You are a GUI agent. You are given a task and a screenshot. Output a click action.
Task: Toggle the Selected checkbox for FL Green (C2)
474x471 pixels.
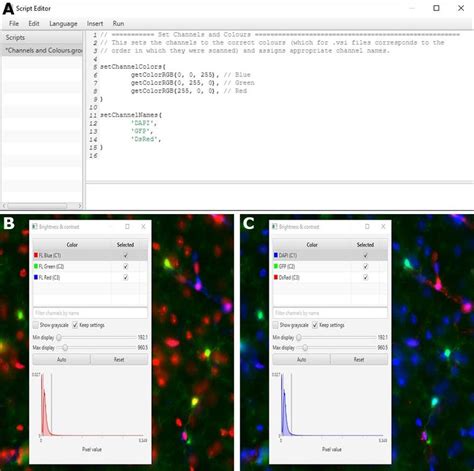[x=126, y=266]
